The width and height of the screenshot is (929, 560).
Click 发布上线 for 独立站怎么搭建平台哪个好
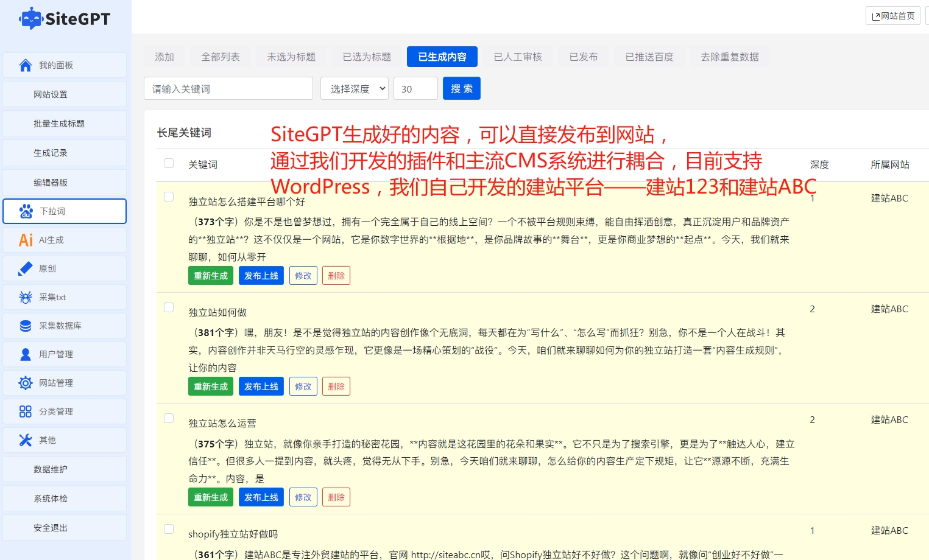click(261, 276)
